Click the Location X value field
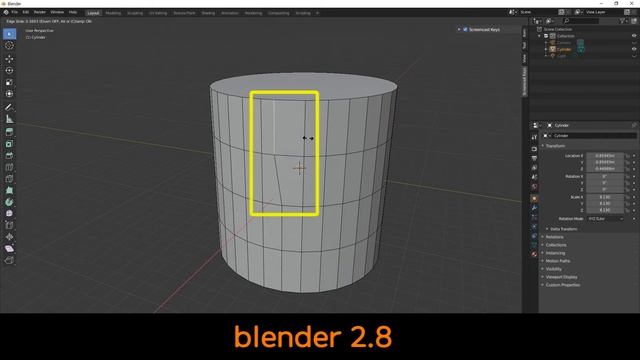 (x=605, y=156)
